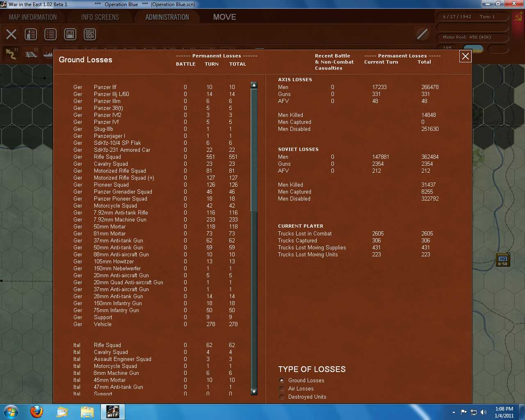Select the Ger Rifle Squad row
The height and width of the screenshot is (420, 525).
(x=155, y=157)
